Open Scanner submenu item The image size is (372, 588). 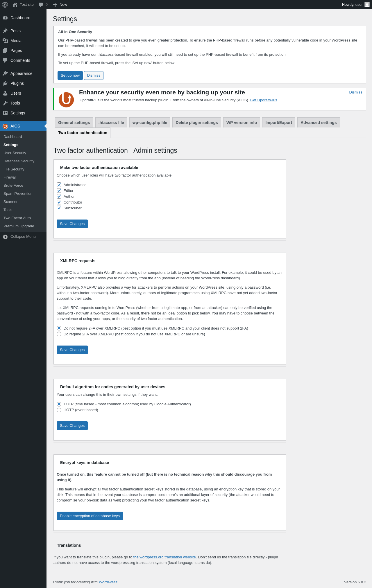coord(23,202)
